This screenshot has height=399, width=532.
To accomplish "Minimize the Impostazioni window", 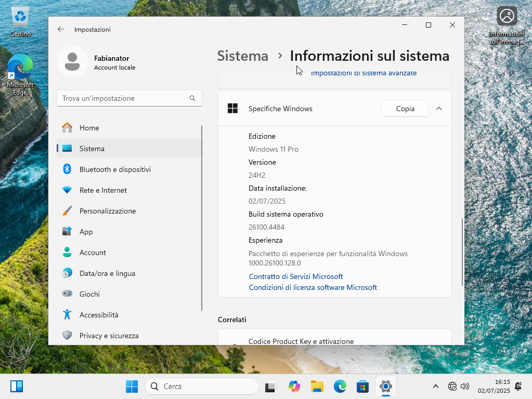I will coord(405,25).
